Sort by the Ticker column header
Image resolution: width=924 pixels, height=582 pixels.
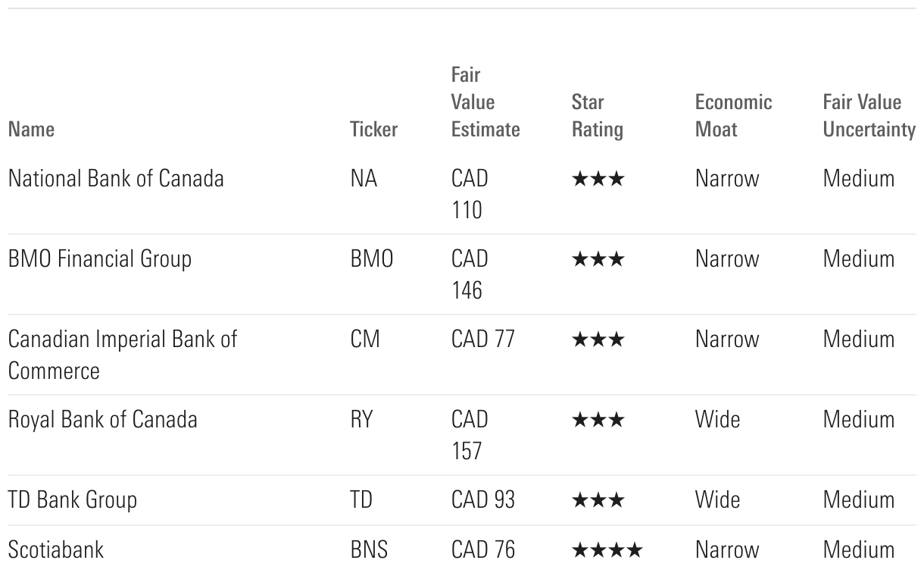point(373,130)
